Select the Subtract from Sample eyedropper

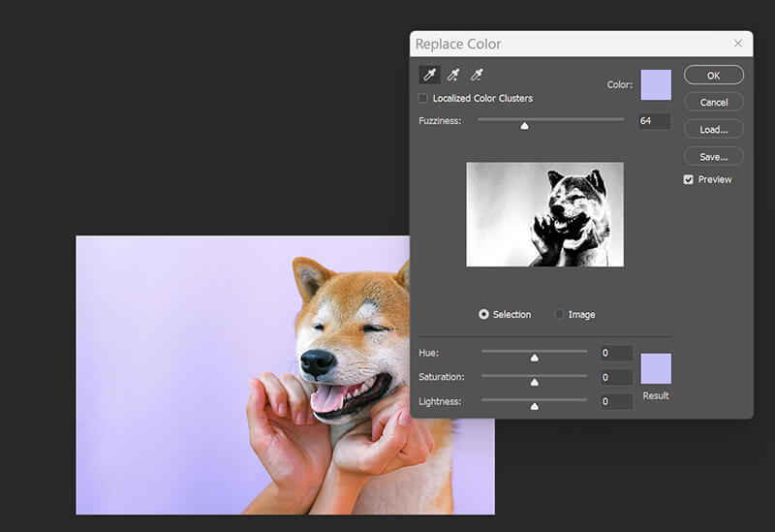tap(477, 75)
